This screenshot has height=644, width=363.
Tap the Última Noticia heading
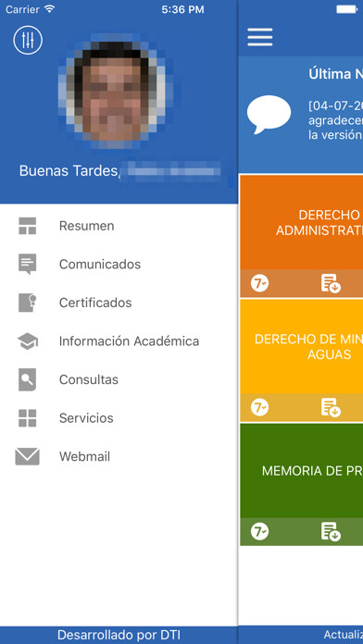coord(335,74)
